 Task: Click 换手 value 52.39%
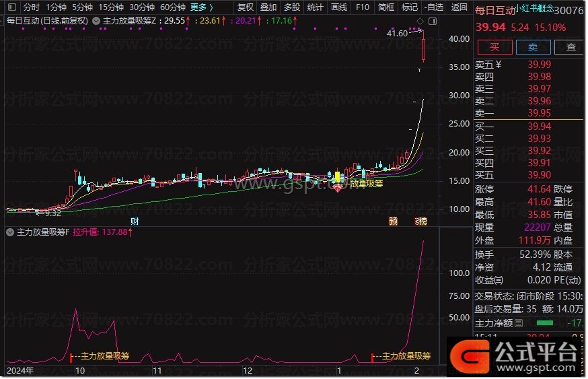coord(535,254)
